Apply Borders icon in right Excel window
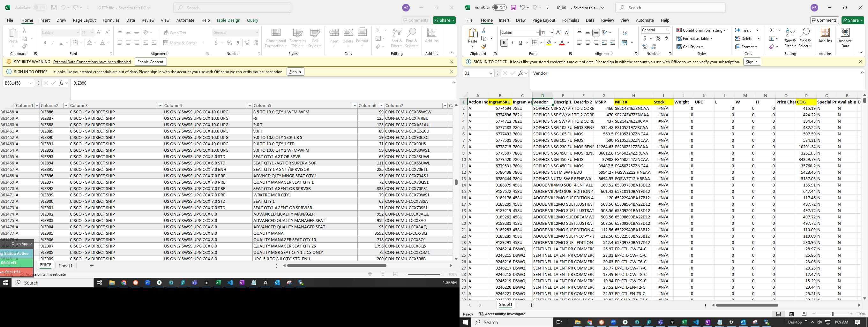 pos(535,43)
